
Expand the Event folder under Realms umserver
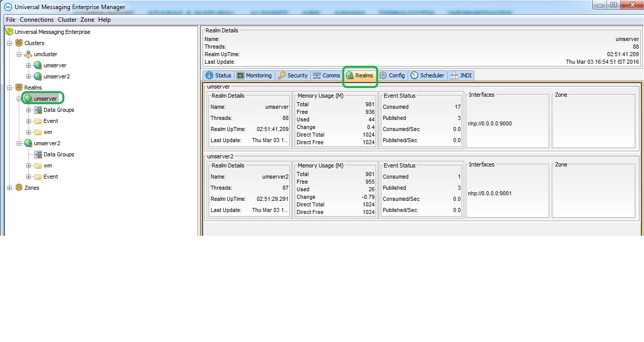pos(29,121)
